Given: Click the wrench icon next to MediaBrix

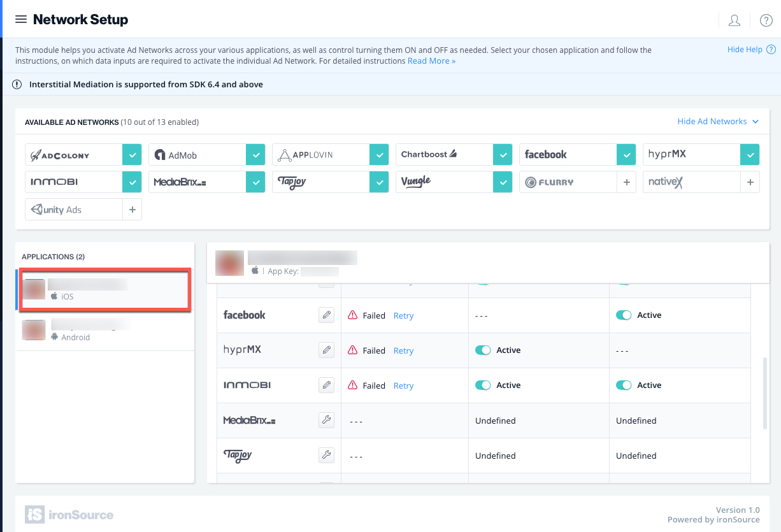Looking at the screenshot, I should [x=326, y=420].
